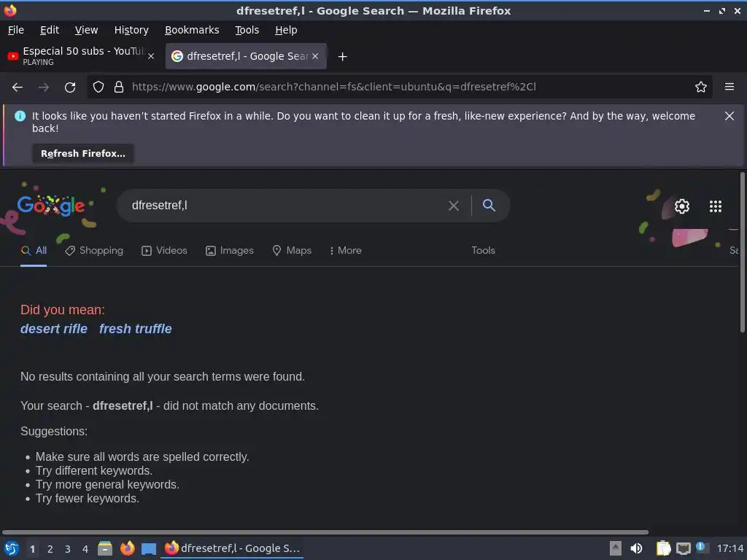Open the Bookmarks menu
Viewport: 747px width, 560px height.
pyautogui.click(x=192, y=30)
